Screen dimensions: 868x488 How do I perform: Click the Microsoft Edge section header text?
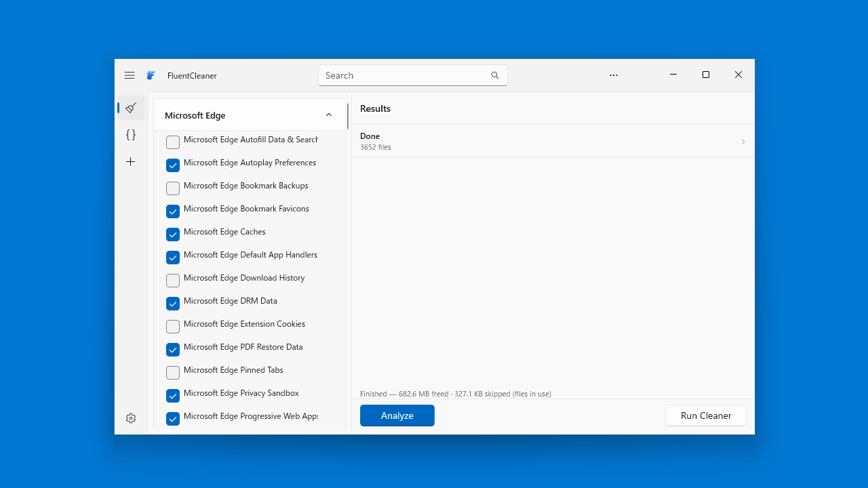(x=195, y=115)
